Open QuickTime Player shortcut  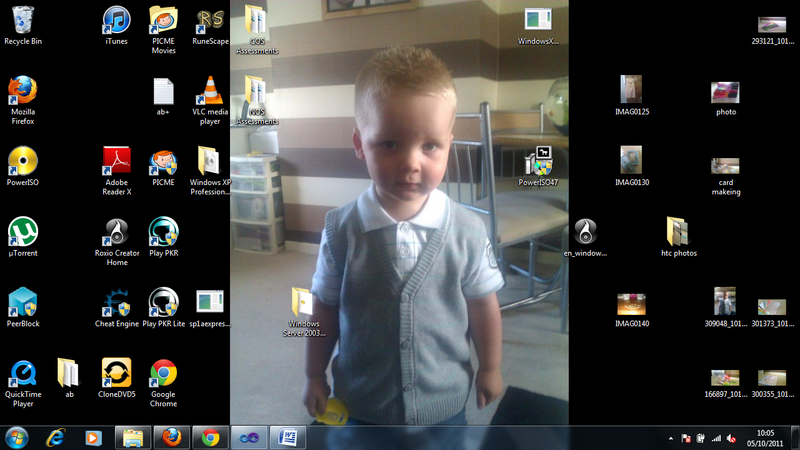pyautogui.click(x=22, y=374)
